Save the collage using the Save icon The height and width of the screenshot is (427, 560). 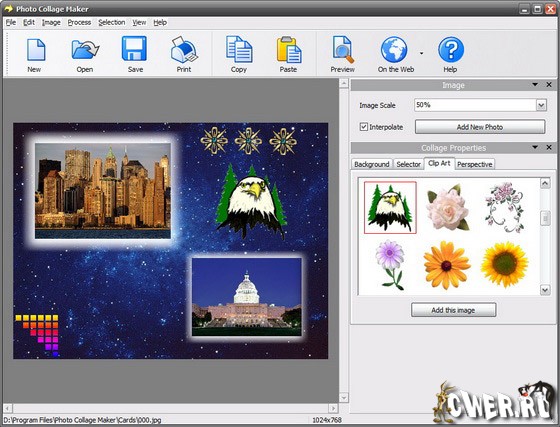coord(134,49)
